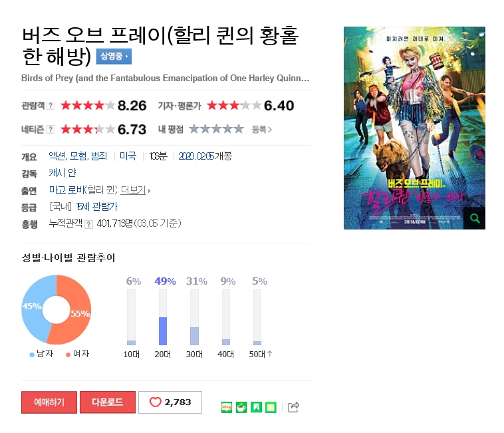Image resolution: width=504 pixels, height=433 pixels.
Task: Set my rating using the gray stars
Action: click(216, 129)
